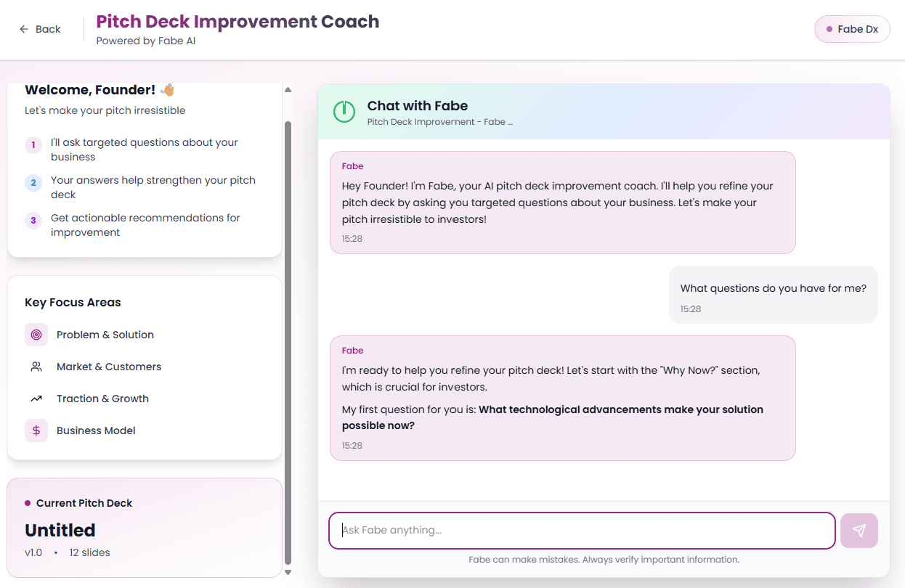
Task: Click the step 1 number badge
Action: click(x=33, y=145)
